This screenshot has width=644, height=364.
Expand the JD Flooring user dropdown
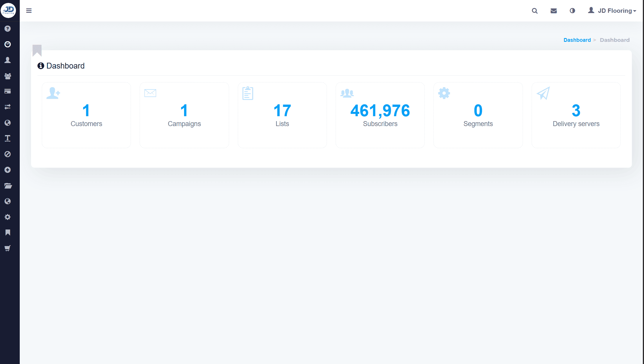click(612, 11)
